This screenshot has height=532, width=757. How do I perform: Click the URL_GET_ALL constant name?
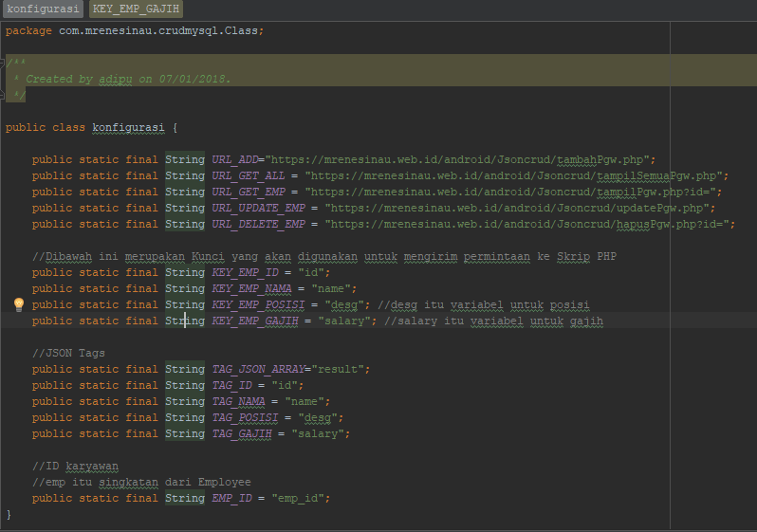point(249,175)
